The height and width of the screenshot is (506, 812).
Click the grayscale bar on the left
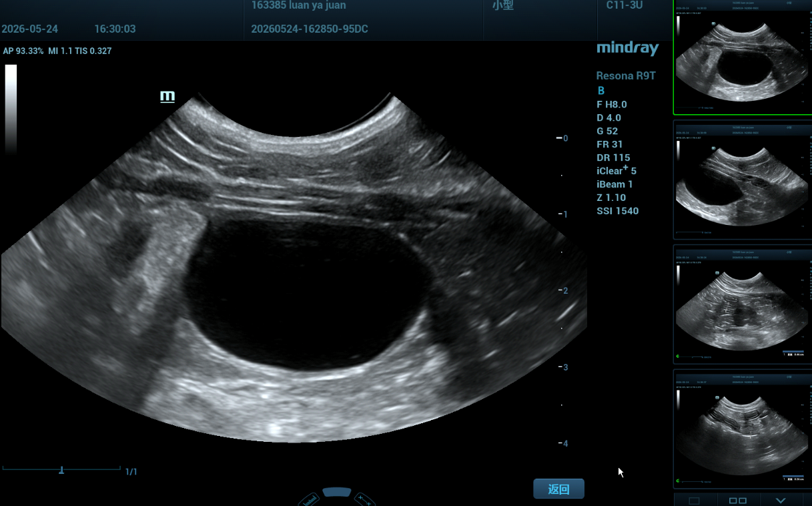click(11, 109)
